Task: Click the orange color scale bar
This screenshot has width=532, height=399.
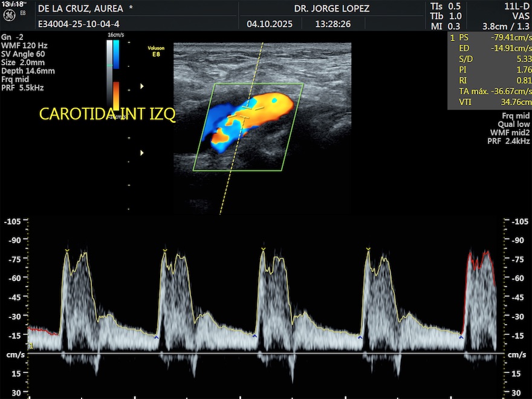Action: pyautogui.click(x=115, y=96)
